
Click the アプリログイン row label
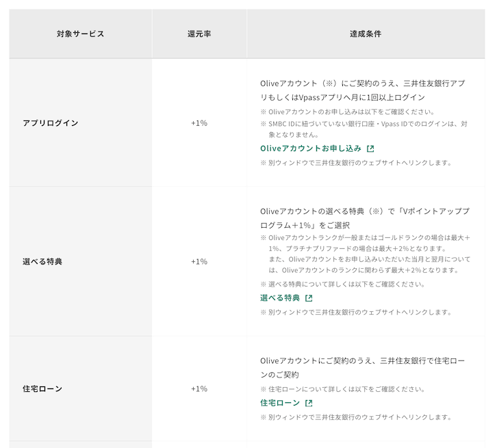point(51,123)
